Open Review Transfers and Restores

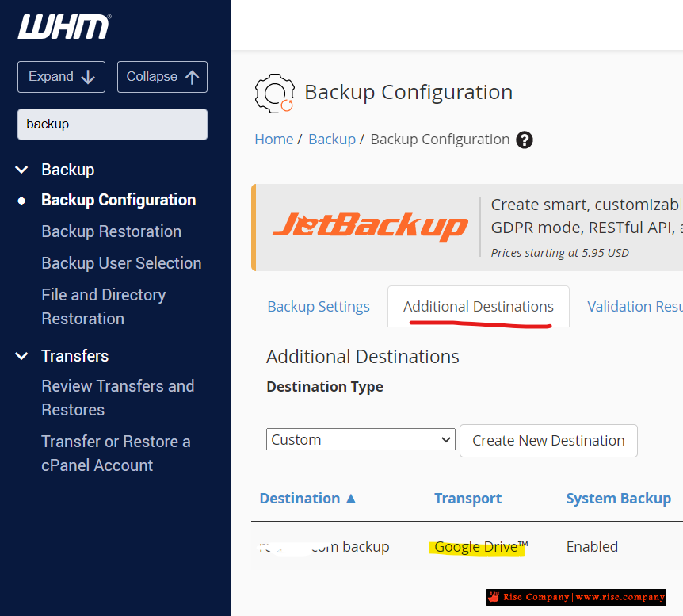point(118,398)
